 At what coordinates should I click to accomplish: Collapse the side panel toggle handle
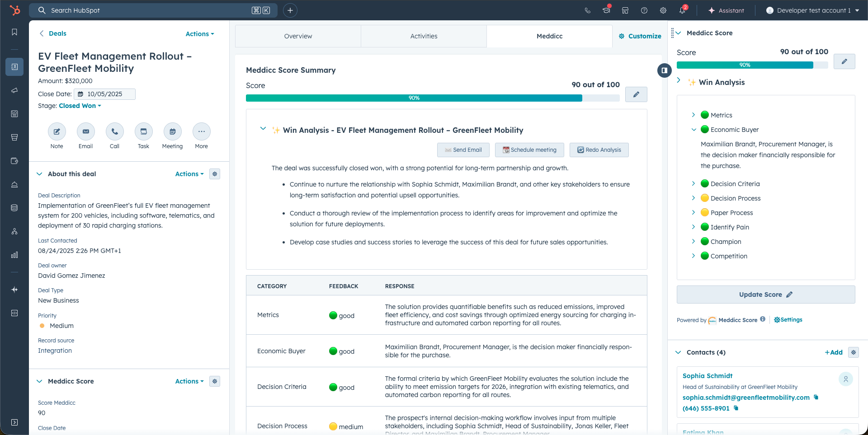[664, 70]
